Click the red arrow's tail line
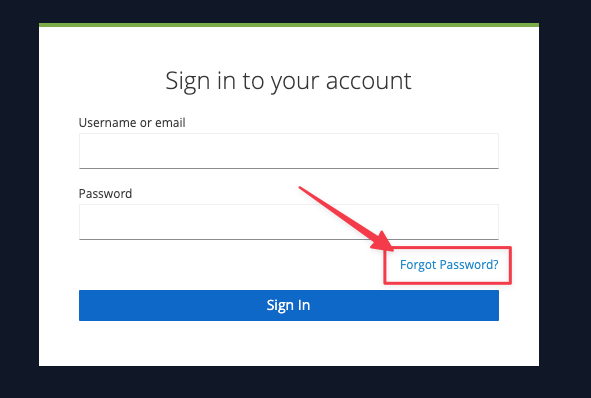The height and width of the screenshot is (398, 591). coord(334,209)
